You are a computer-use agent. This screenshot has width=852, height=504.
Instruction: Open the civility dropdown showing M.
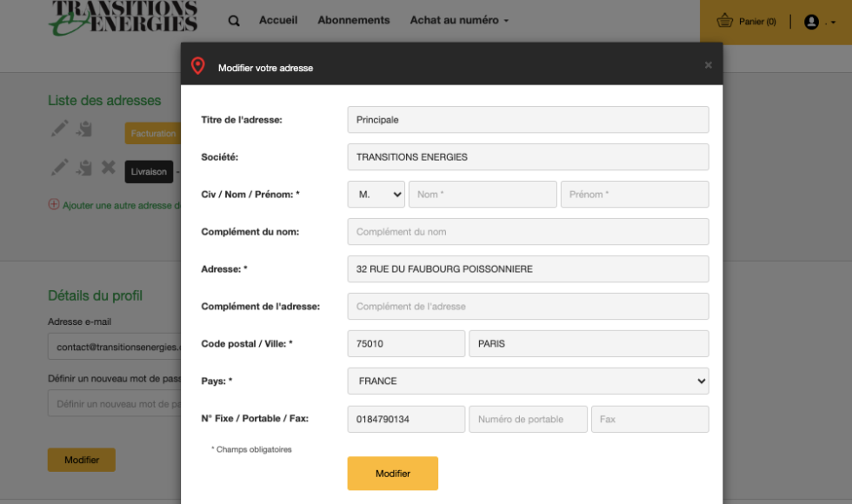click(376, 195)
